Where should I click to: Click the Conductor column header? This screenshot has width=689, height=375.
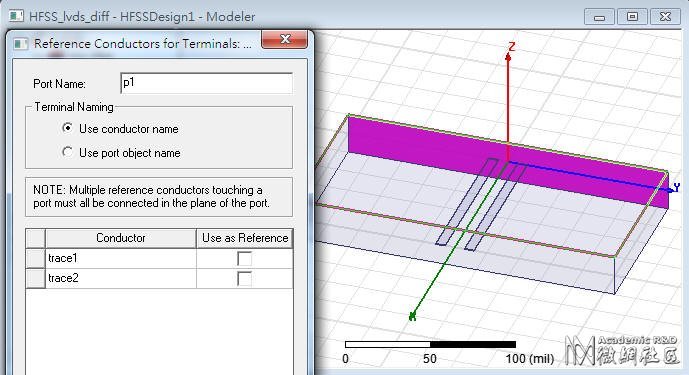pyautogui.click(x=120, y=238)
